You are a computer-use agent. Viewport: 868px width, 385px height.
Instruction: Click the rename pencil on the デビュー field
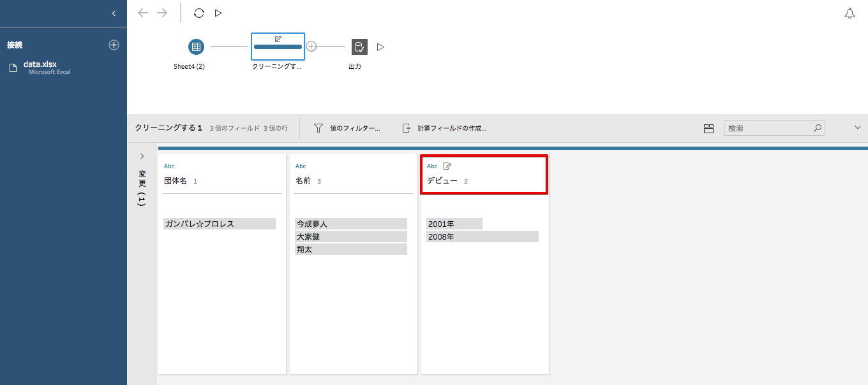point(447,165)
